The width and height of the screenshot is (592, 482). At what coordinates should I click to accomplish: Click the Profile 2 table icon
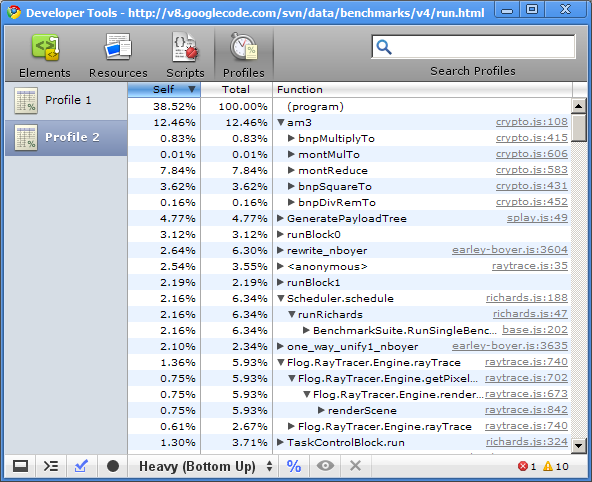pyautogui.click(x=26, y=138)
